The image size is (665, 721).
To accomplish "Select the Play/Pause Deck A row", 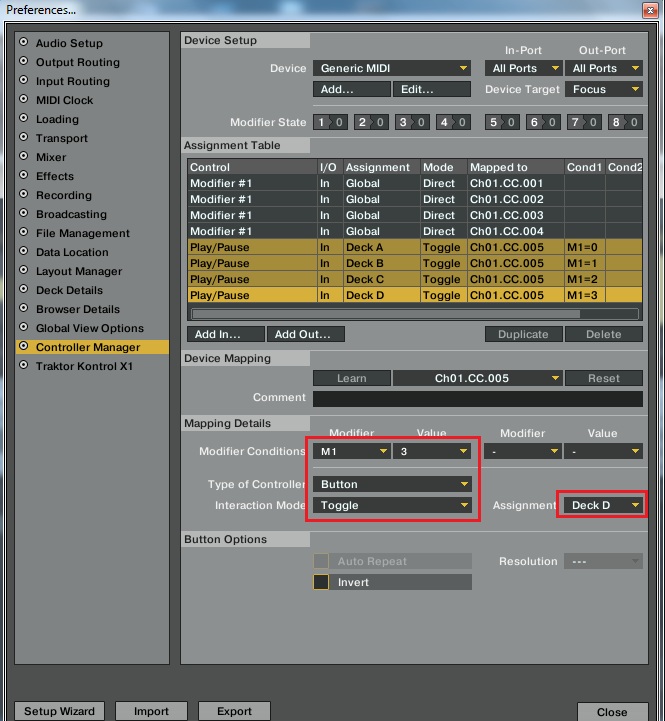I will coord(415,247).
